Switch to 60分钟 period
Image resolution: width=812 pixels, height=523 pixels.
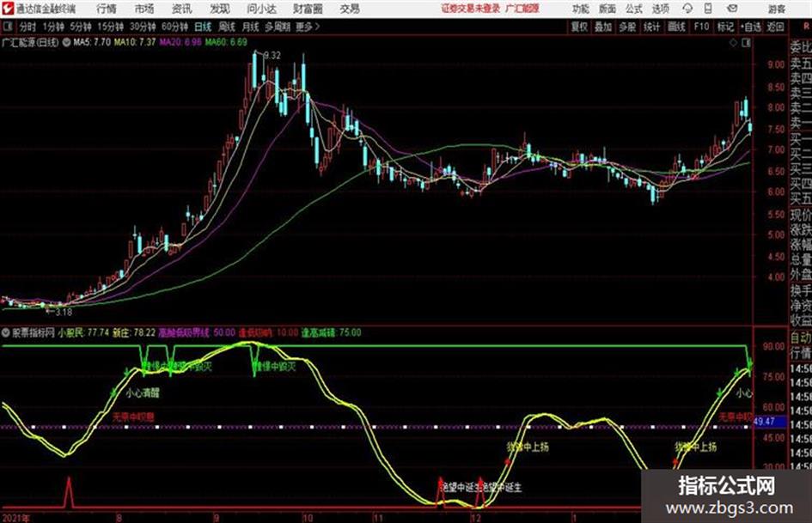(x=175, y=27)
